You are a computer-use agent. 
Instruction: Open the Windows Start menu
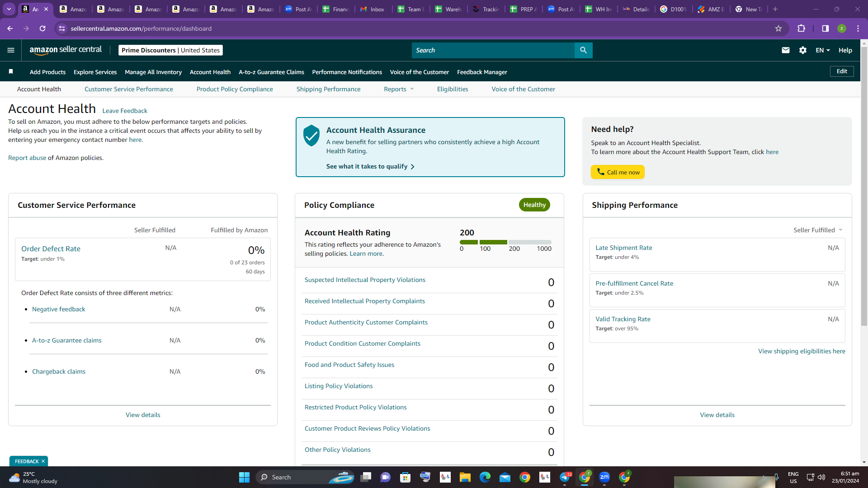(x=244, y=477)
